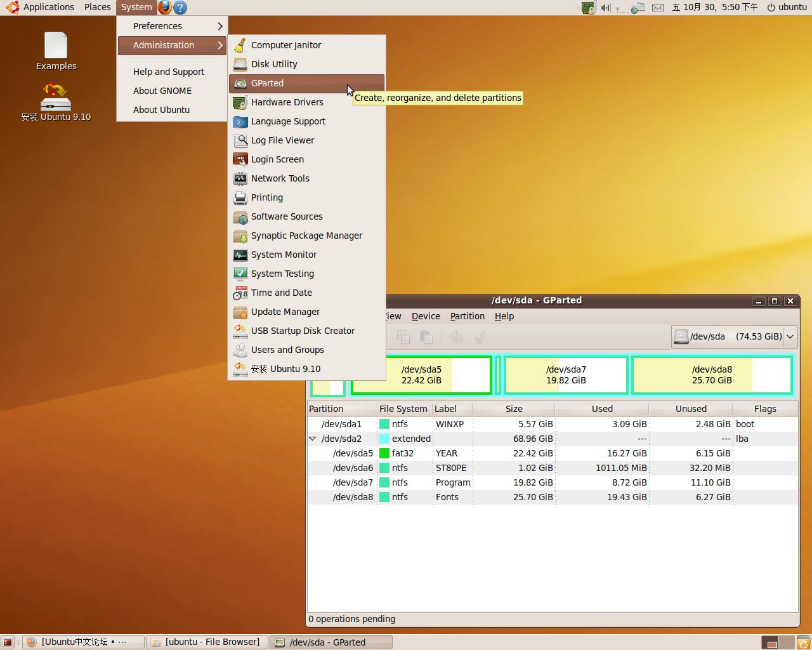The width and height of the screenshot is (812, 650).
Task: Click the Users and Groups icon
Action: pyautogui.click(x=240, y=350)
